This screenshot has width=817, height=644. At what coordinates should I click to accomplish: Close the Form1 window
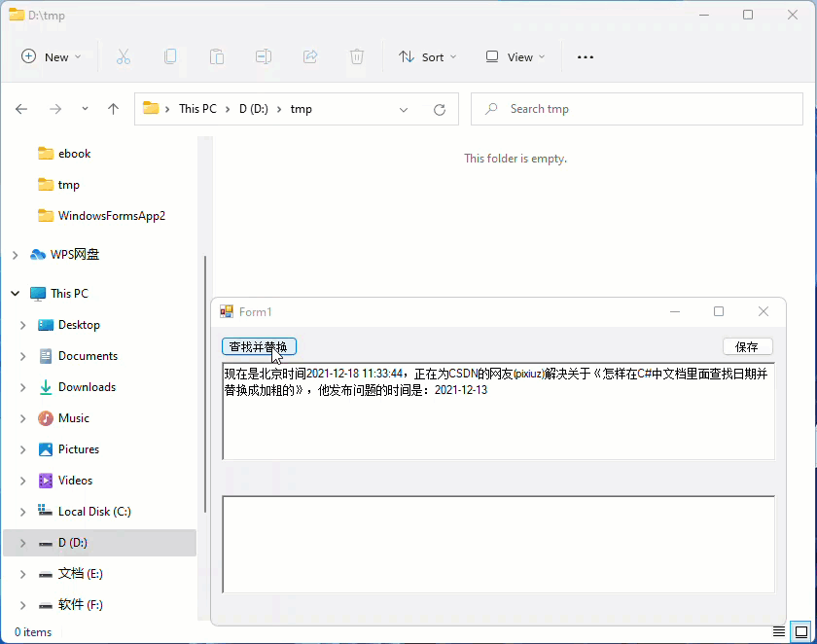click(x=764, y=311)
